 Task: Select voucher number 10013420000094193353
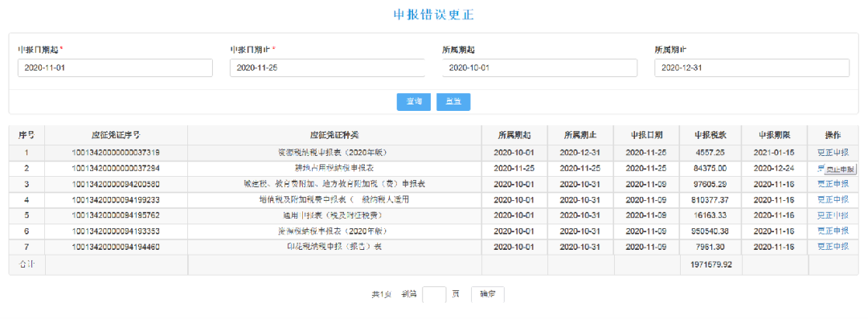(117, 231)
